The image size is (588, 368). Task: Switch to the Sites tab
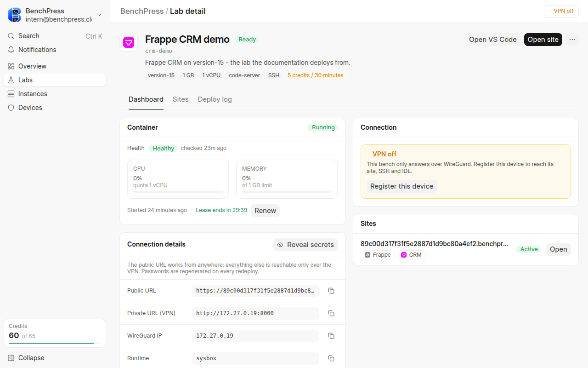(x=181, y=99)
